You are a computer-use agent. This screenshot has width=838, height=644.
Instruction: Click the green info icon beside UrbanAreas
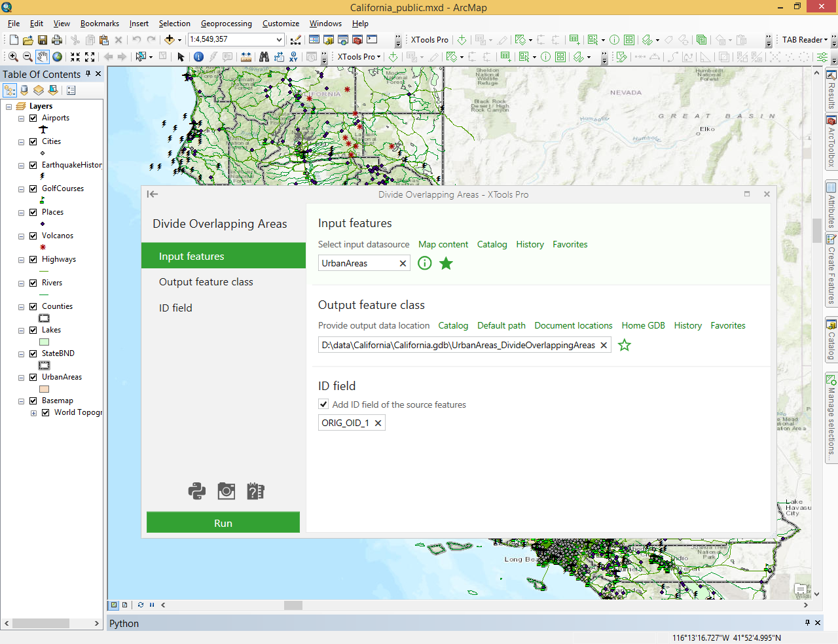click(425, 263)
